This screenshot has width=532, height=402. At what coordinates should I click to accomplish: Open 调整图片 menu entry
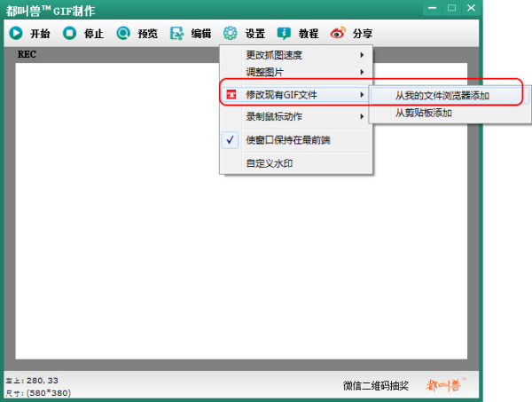296,72
